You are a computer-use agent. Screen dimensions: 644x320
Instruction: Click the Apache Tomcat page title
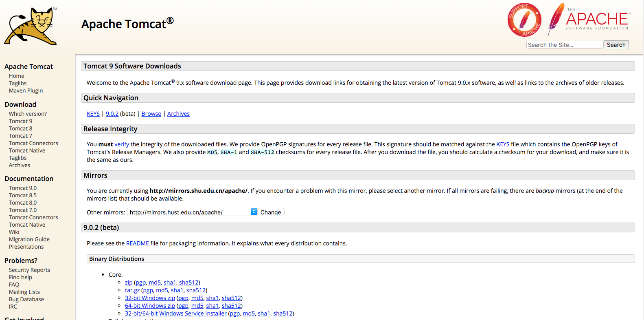click(127, 23)
